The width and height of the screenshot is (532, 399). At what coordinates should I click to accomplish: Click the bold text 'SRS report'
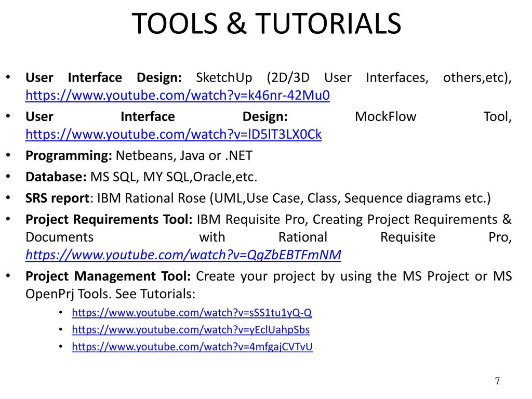(x=57, y=198)
